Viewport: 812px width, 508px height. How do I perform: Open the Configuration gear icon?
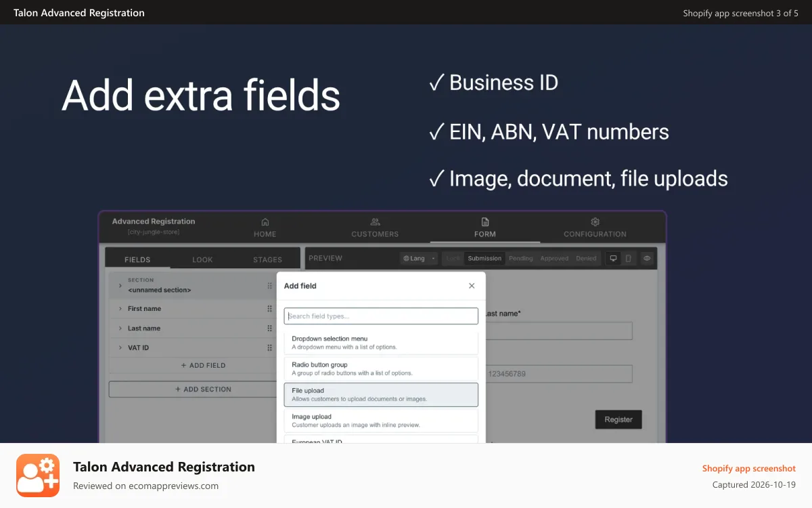tap(595, 221)
